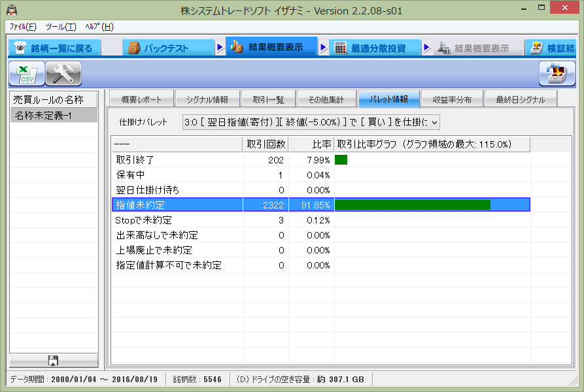Open the hammer and wrench settings tool
Screen dimensions: 584x392
[63, 74]
